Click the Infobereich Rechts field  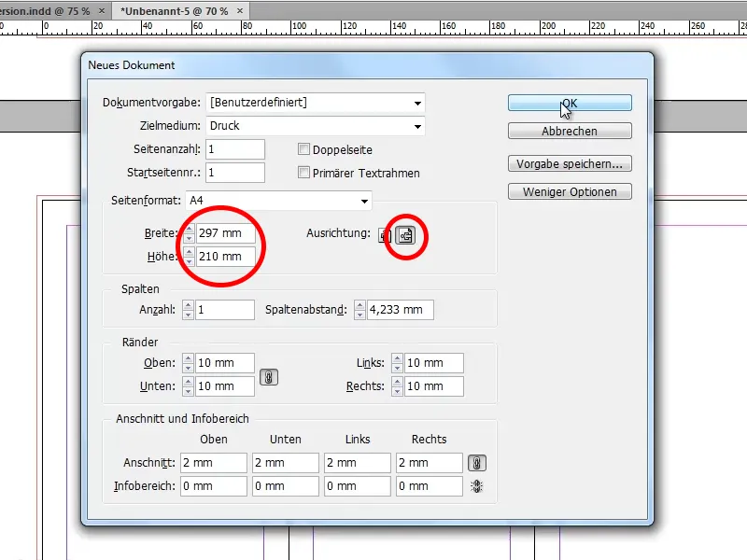pyautogui.click(x=430, y=486)
